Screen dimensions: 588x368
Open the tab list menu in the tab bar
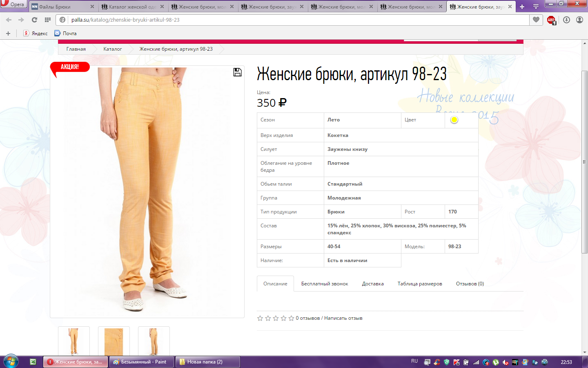click(536, 7)
